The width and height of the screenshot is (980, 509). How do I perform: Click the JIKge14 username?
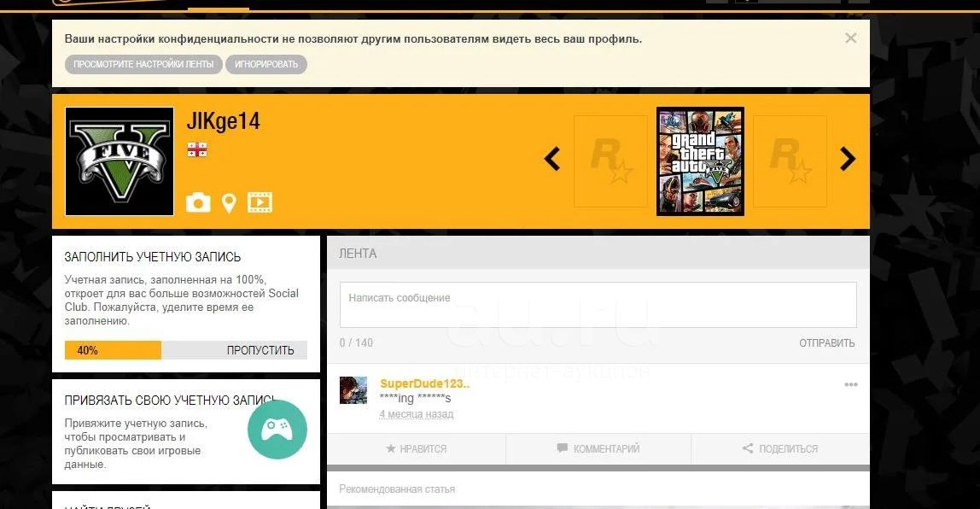click(x=223, y=121)
